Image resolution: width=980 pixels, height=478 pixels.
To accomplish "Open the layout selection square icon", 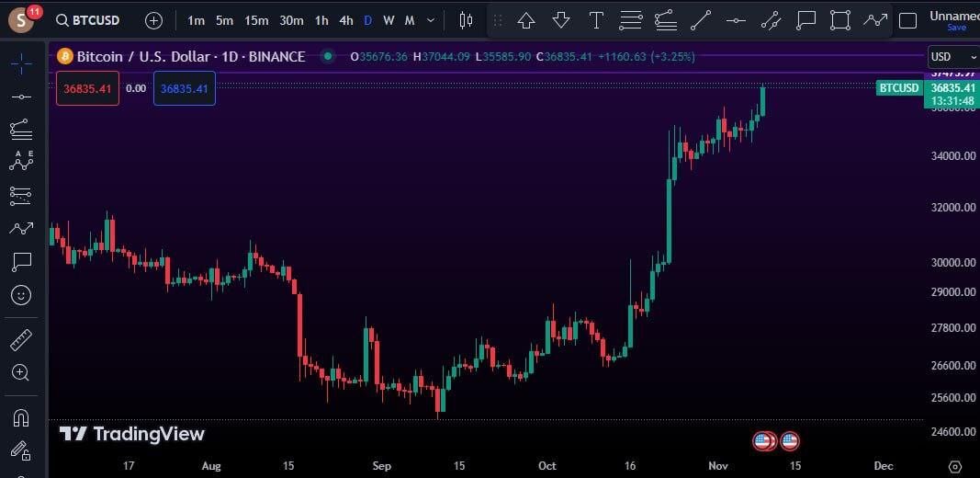I will point(907,20).
